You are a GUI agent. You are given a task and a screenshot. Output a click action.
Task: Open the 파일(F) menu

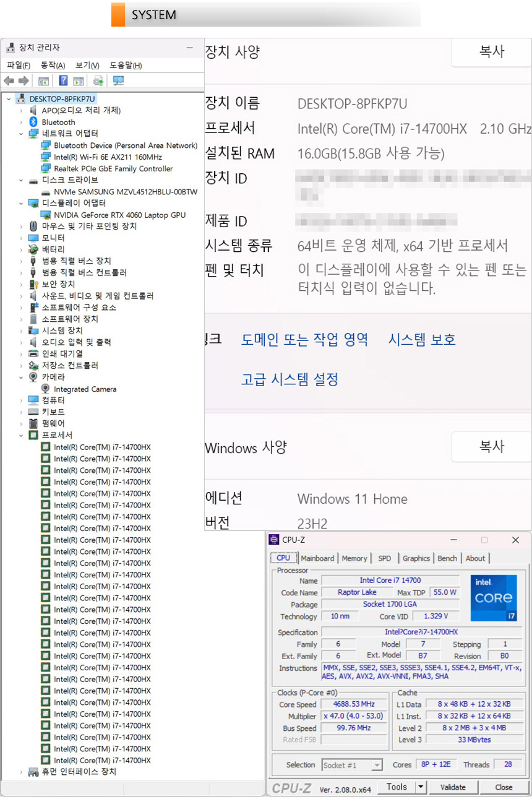tap(19, 65)
